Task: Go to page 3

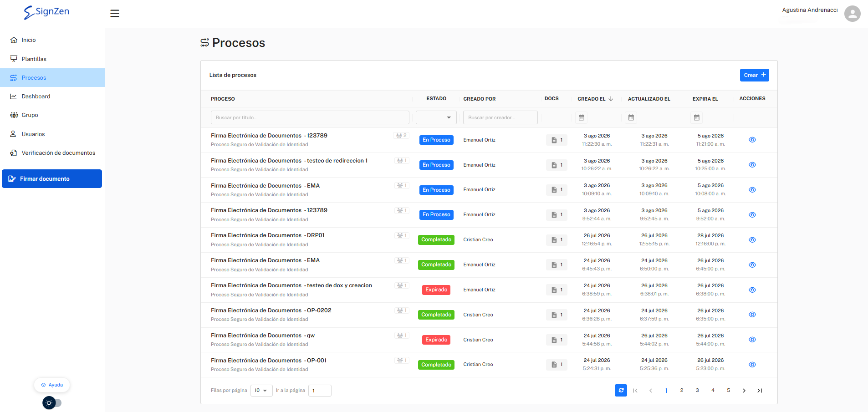Action: tap(697, 391)
